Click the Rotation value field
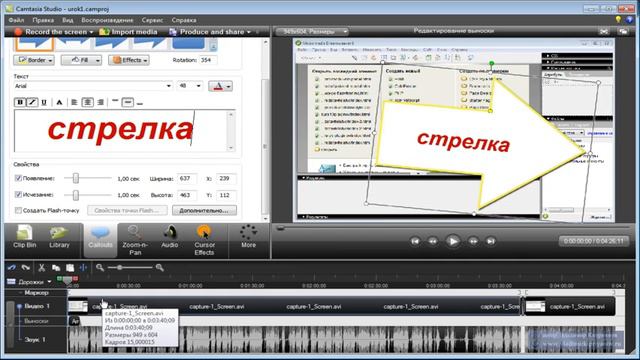640x360 pixels. 208,60
